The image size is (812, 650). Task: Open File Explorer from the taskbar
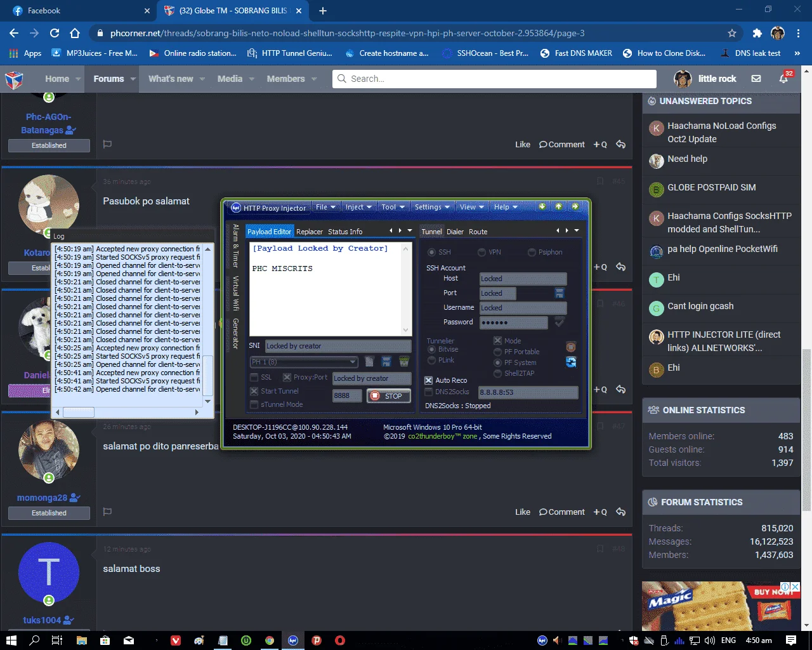[x=81, y=640]
